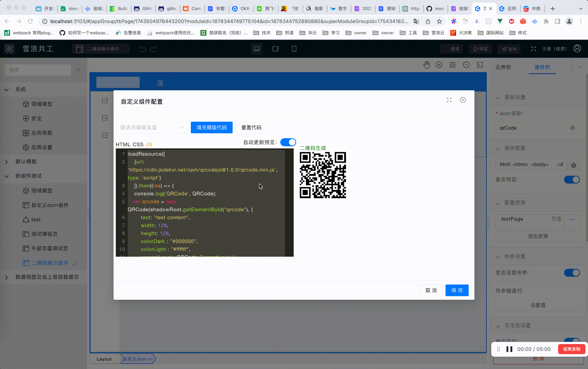
Task: Open testPage resource more options
Action: (x=572, y=219)
